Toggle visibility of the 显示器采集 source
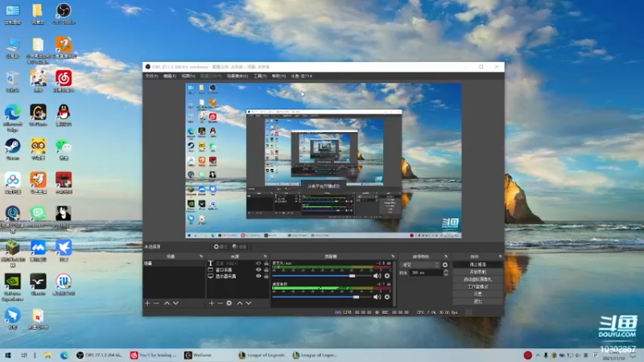This screenshot has height=362, width=644. pyautogui.click(x=258, y=276)
